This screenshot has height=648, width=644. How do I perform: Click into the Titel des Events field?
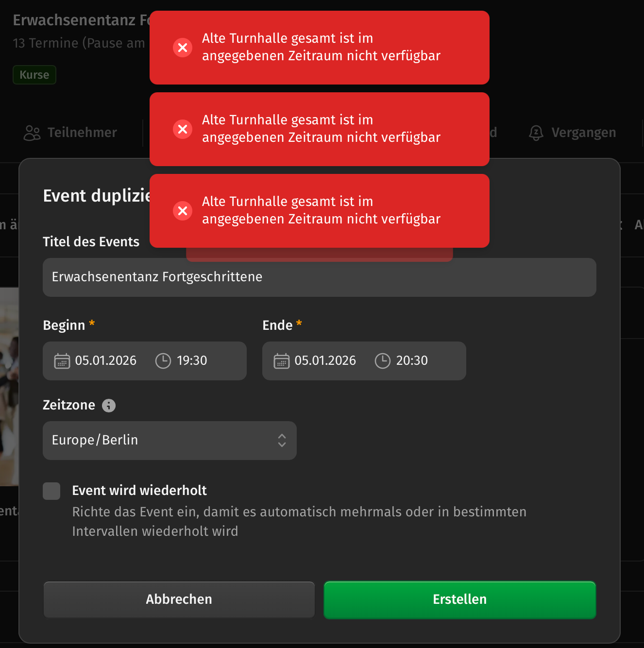click(x=319, y=277)
